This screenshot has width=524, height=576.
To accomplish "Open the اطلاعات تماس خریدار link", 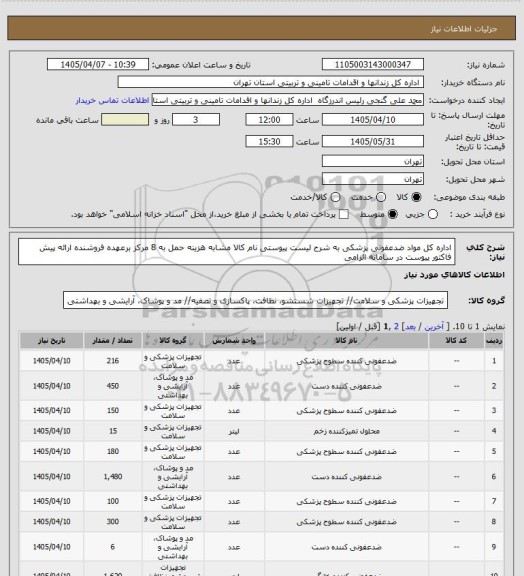I will tap(112, 100).
